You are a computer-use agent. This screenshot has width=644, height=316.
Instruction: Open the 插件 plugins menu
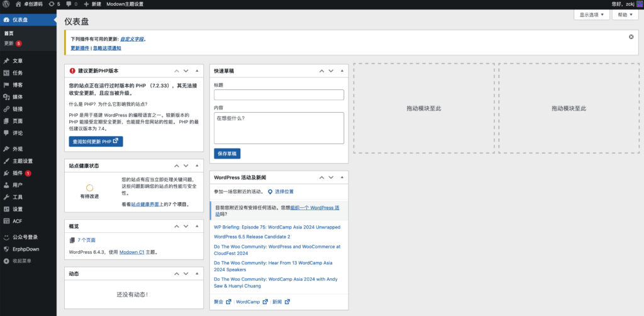point(18,172)
